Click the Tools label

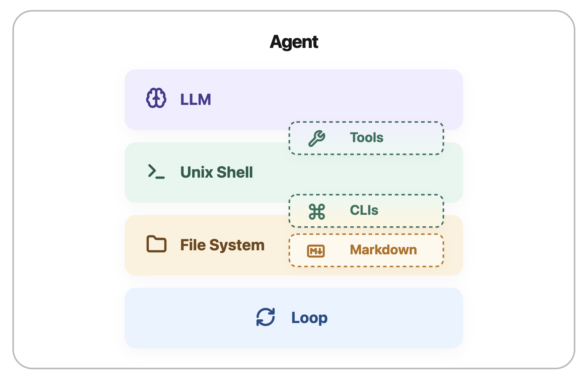click(367, 137)
